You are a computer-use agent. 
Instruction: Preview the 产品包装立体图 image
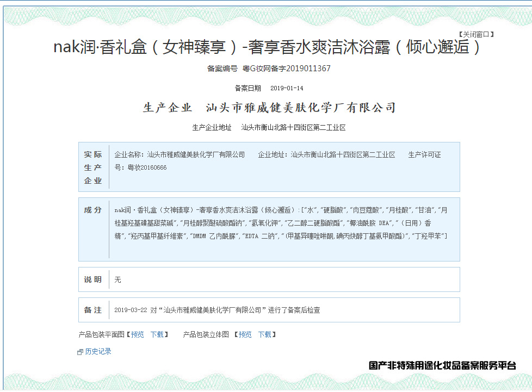coord(245,335)
